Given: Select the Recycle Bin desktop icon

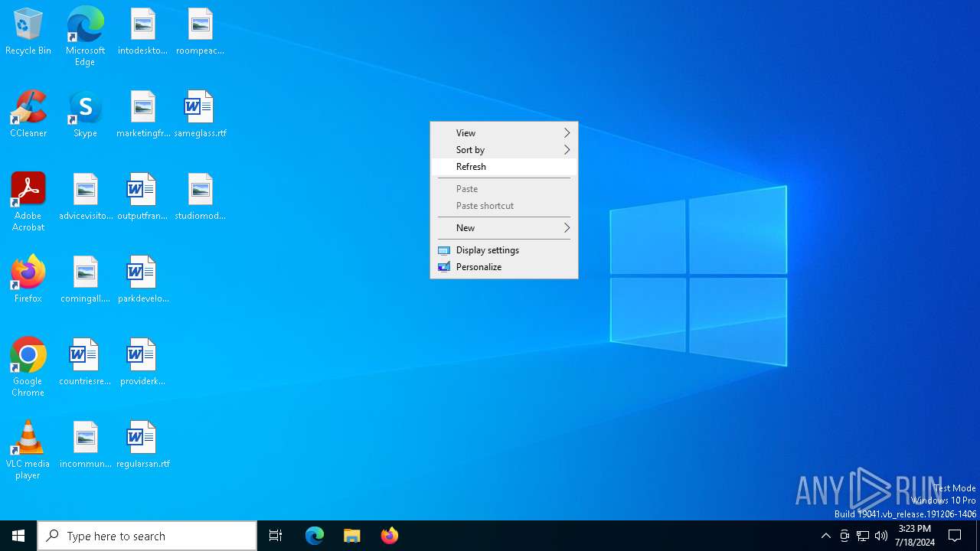Looking at the screenshot, I should point(28,32).
